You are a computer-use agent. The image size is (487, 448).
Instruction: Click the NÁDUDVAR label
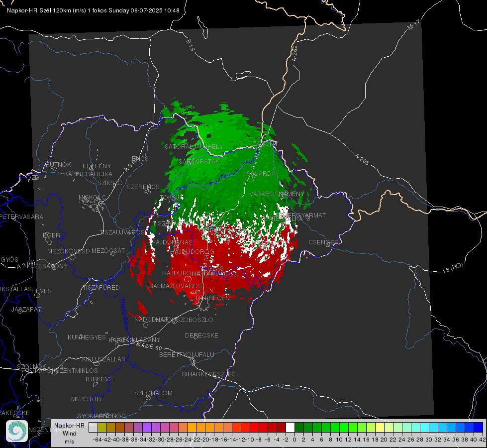tap(150, 319)
